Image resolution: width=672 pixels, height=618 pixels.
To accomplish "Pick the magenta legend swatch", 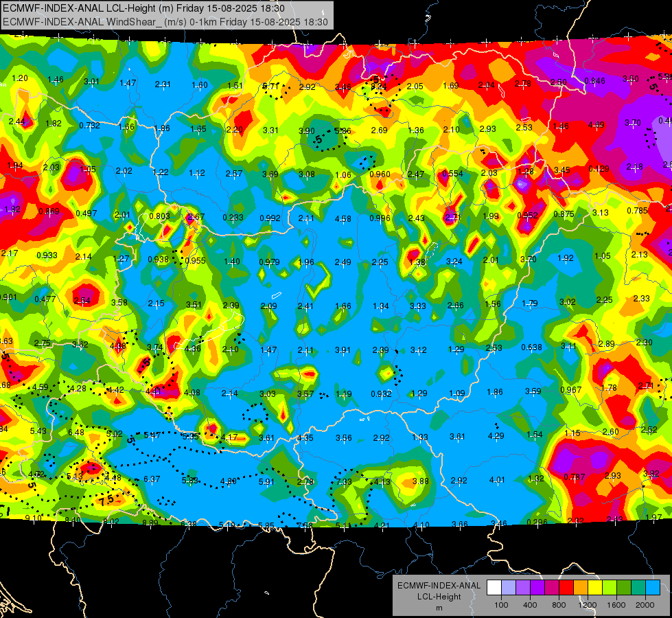I will click(552, 588).
